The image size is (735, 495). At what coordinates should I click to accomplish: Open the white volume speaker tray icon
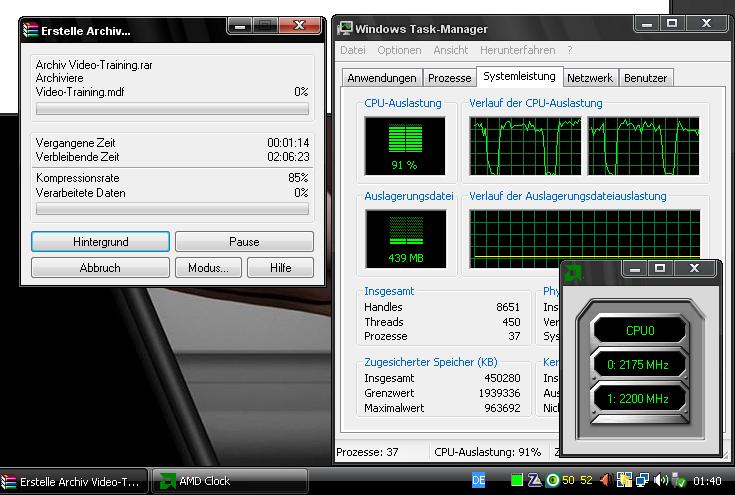660,480
